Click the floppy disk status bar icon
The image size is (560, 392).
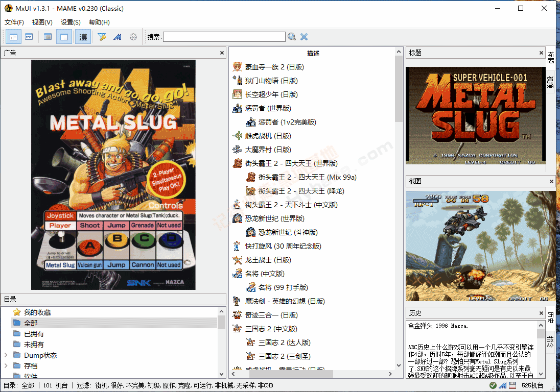click(512, 385)
